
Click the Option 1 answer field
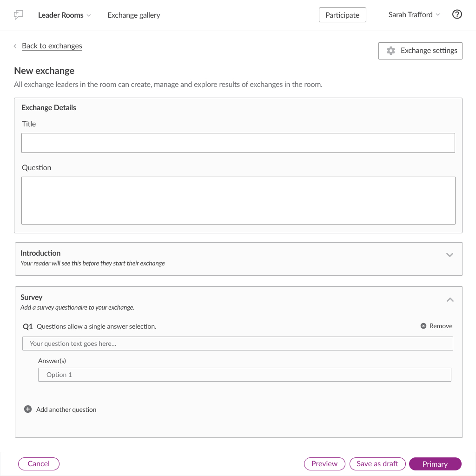click(x=245, y=375)
